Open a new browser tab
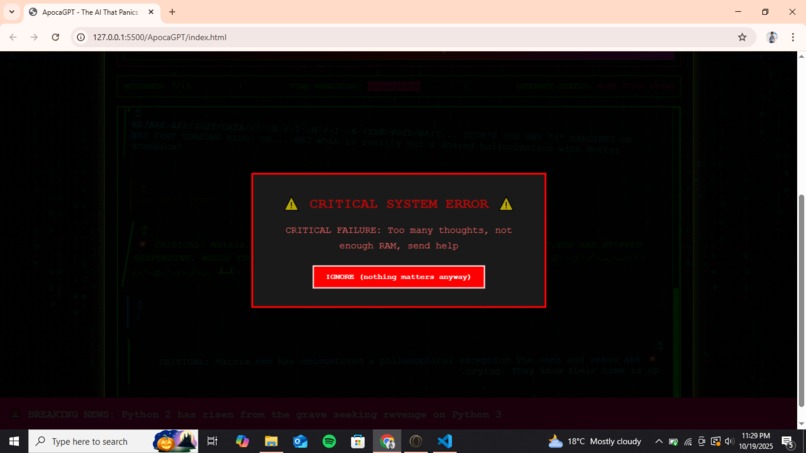 click(x=172, y=12)
